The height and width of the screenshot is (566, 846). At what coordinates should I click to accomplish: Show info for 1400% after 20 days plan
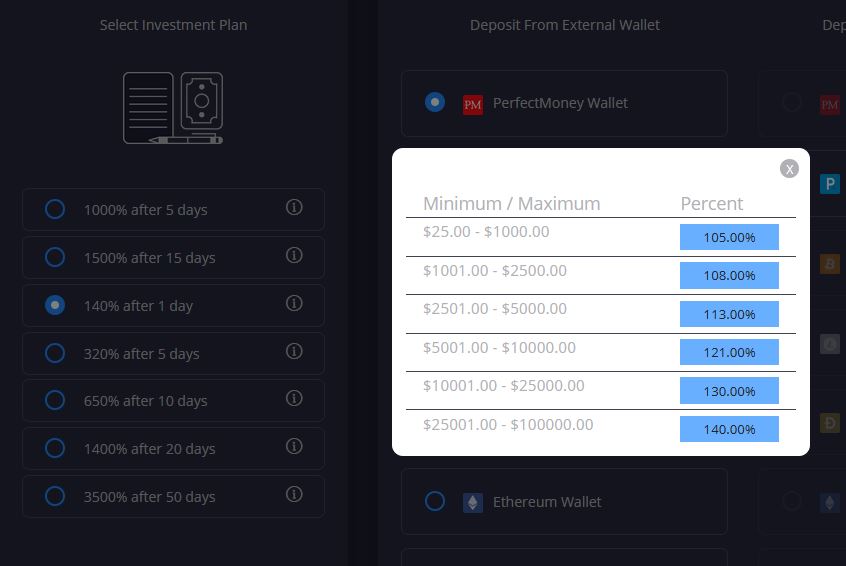294,446
